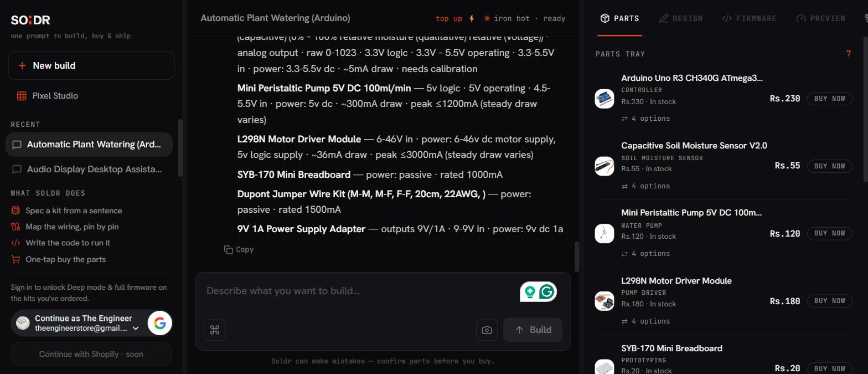
Task: Click the Google logo icon
Action: [160, 323]
